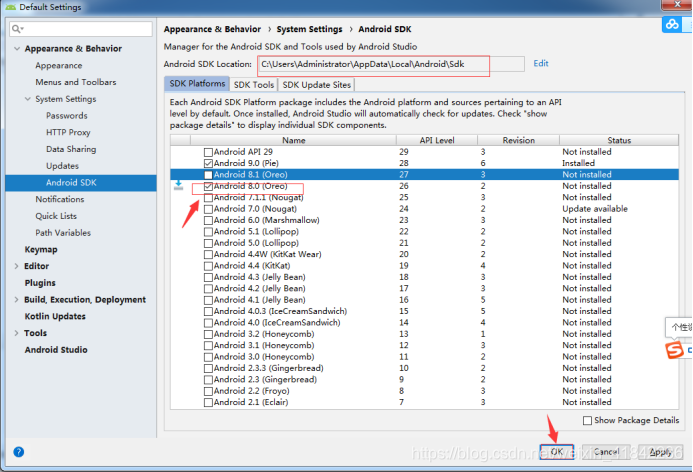Open the SDK Update Sites tab
693x472 pixels.
316,85
